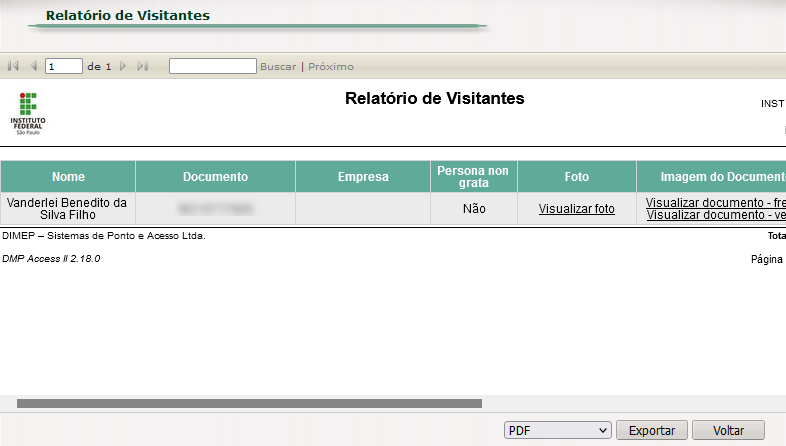Click the report title Relatório de Visitantes
The width and height of the screenshot is (786, 446).
435,98
